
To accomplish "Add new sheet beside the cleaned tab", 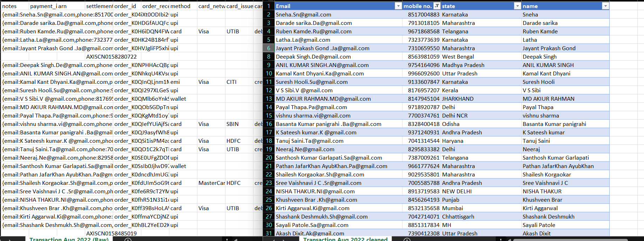I will pos(407,240).
